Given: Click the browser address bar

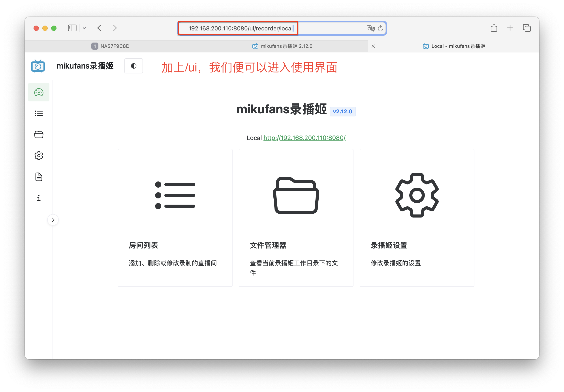Looking at the screenshot, I should click(x=282, y=28).
